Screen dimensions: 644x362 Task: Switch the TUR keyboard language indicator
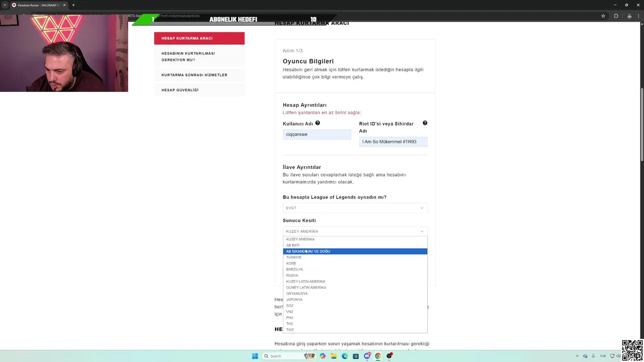tap(603, 356)
